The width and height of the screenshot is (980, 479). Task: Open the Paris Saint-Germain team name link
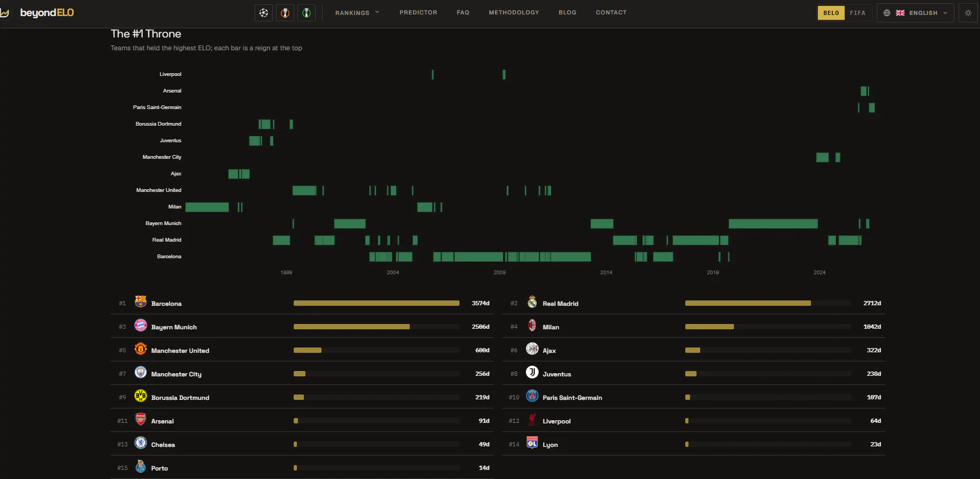(x=572, y=398)
